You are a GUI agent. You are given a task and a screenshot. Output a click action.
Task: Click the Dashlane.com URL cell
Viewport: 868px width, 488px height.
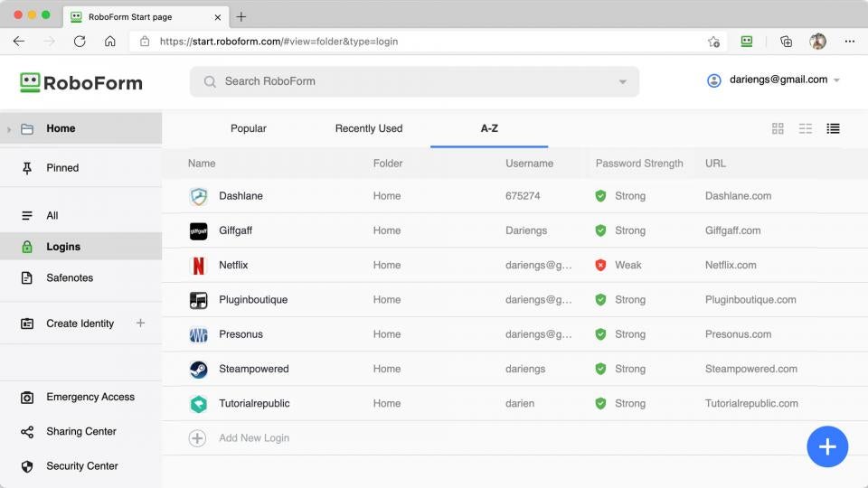point(738,196)
